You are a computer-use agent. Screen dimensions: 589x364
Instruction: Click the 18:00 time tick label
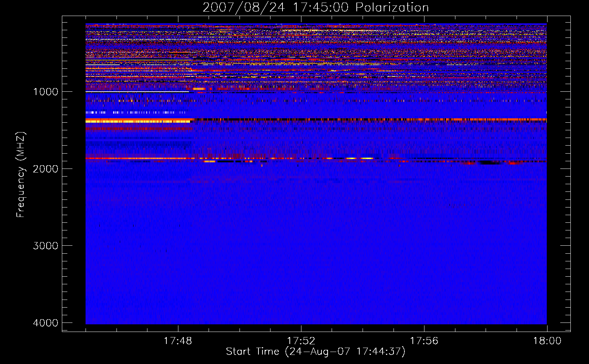tap(547, 341)
